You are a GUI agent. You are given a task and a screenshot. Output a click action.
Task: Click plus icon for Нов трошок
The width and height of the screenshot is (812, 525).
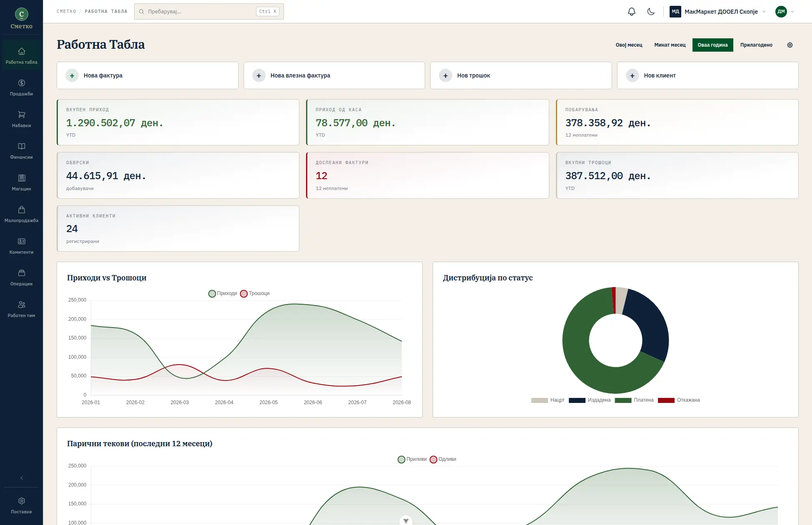(446, 75)
